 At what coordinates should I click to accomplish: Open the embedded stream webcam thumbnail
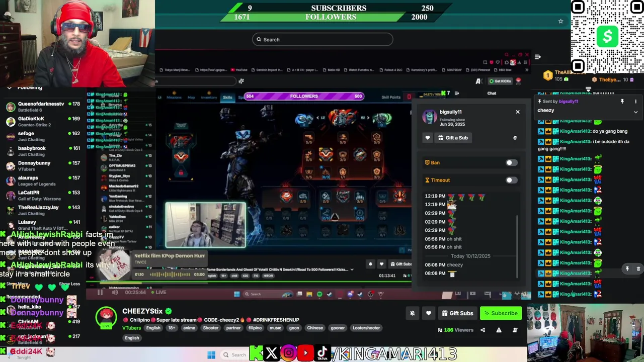[206, 225]
